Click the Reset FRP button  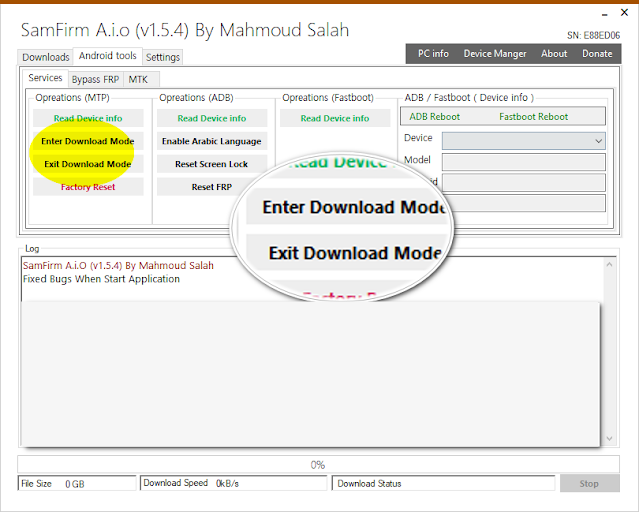212,187
